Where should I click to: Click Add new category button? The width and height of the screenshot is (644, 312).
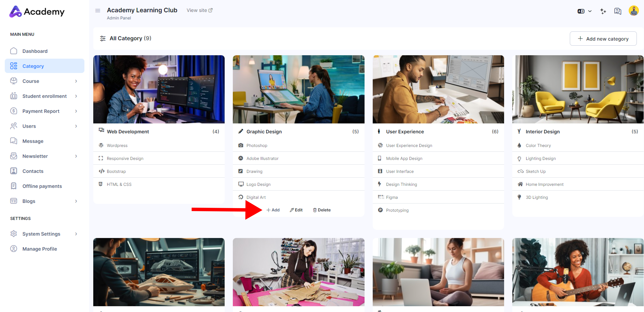[x=603, y=39]
